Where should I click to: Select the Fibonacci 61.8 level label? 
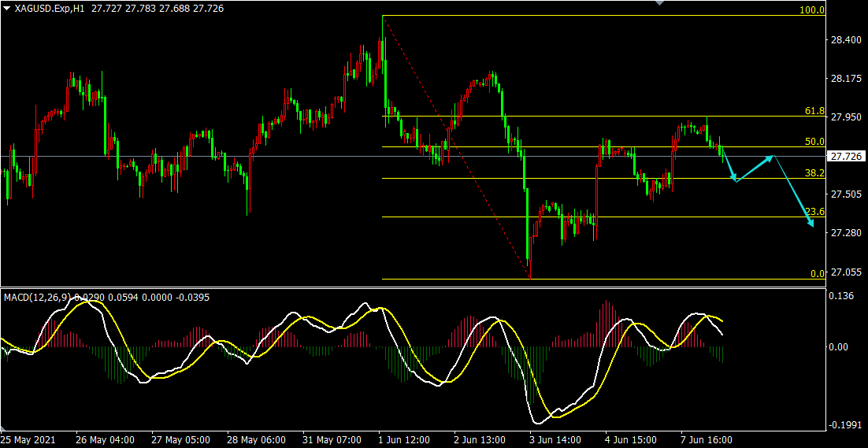tap(814, 111)
